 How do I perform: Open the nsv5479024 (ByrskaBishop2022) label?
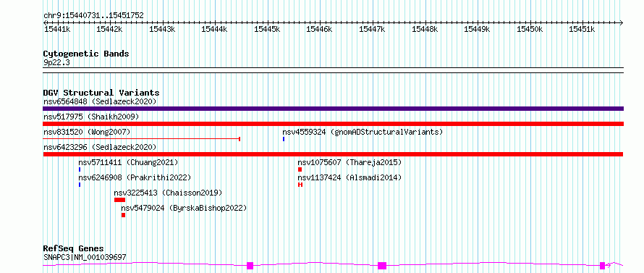coord(184,208)
